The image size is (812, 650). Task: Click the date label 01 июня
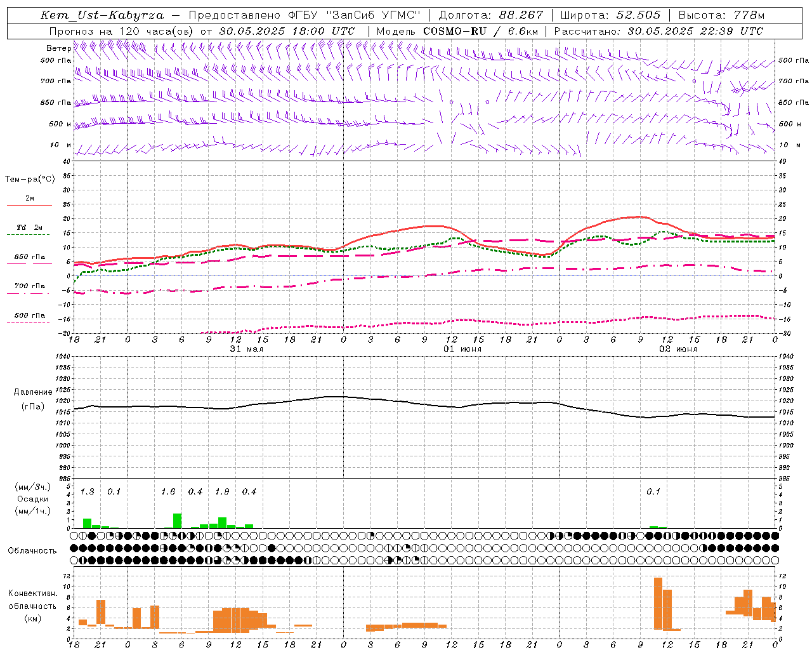pyautogui.click(x=462, y=349)
